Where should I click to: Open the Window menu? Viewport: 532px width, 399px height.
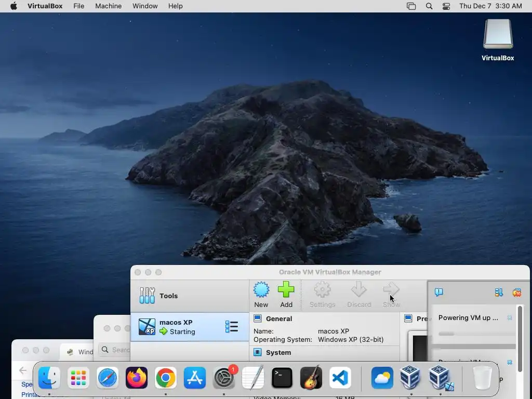pyautogui.click(x=145, y=6)
